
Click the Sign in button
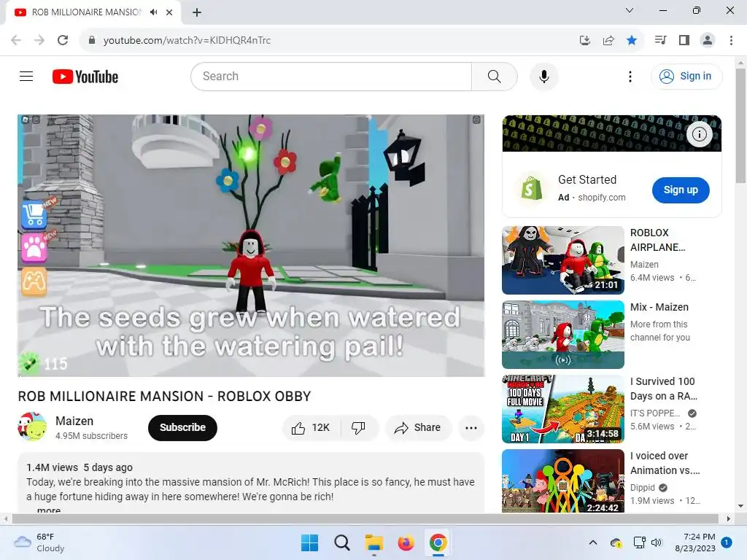[686, 76]
